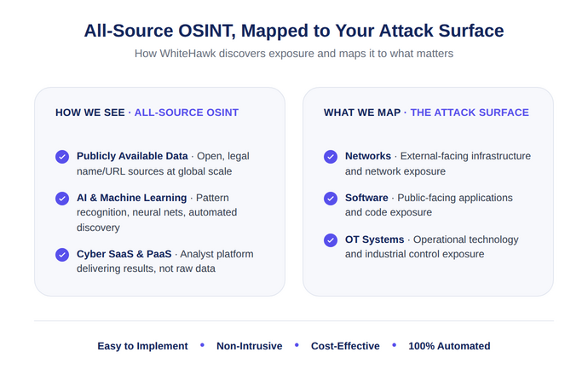
Task: Click the Cyber SaaS & PaaS bold label
Action: 124,254
